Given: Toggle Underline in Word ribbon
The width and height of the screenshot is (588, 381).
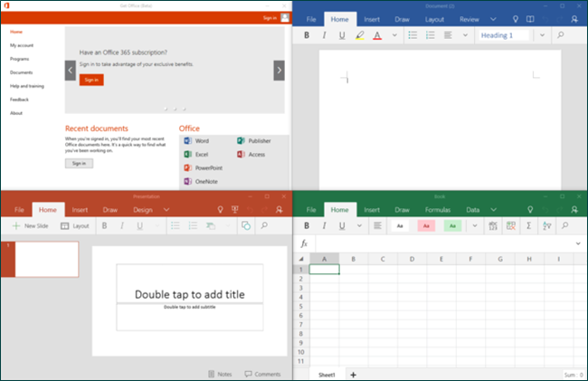Looking at the screenshot, I should 342,36.
